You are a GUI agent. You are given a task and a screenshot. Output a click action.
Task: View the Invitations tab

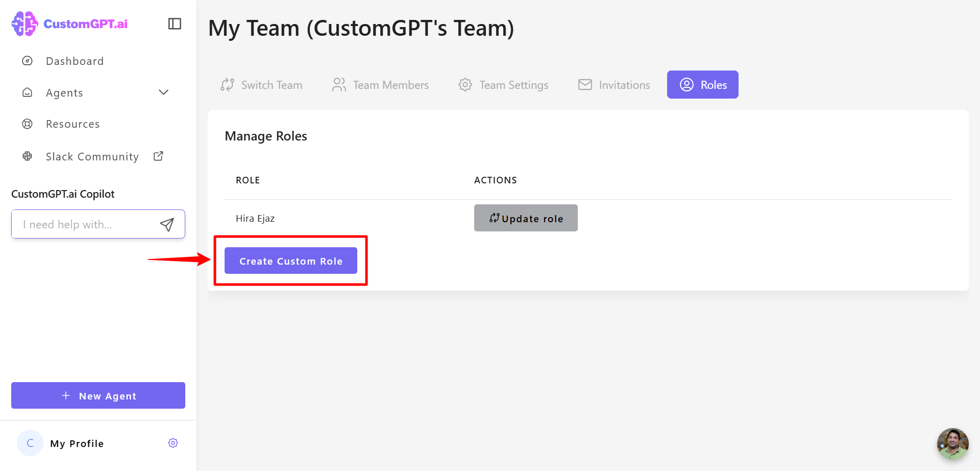point(614,85)
